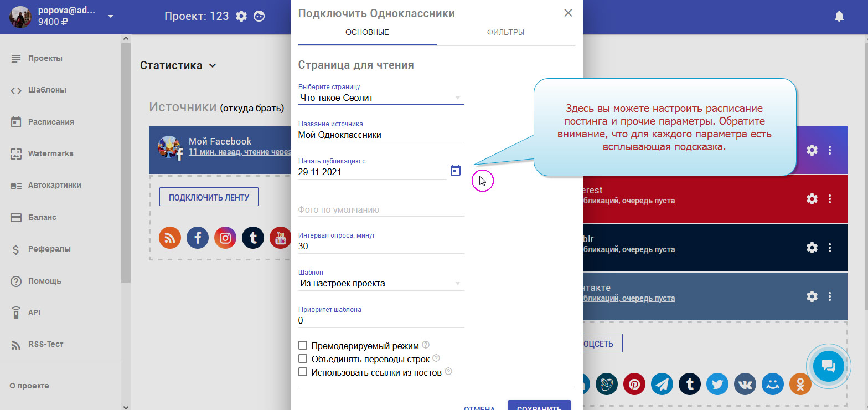Toggle Объединять переводы строк checkbox
This screenshot has width=868, height=410.
pos(303,359)
